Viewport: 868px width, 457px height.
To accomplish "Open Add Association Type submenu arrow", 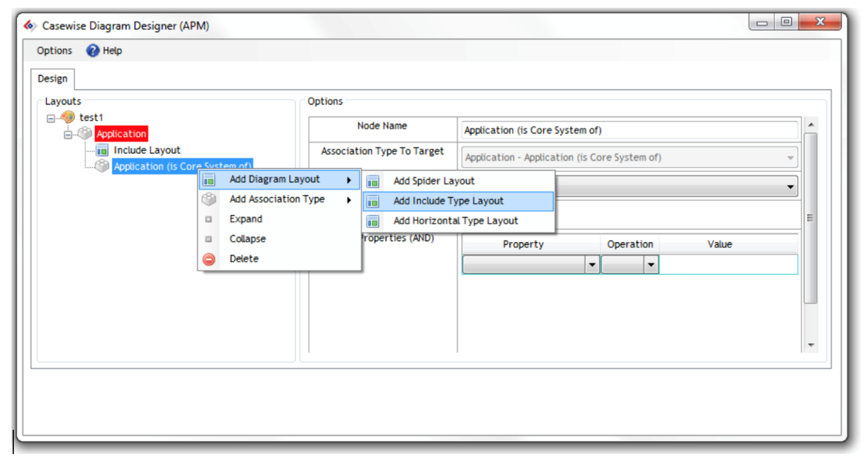I will (x=349, y=200).
